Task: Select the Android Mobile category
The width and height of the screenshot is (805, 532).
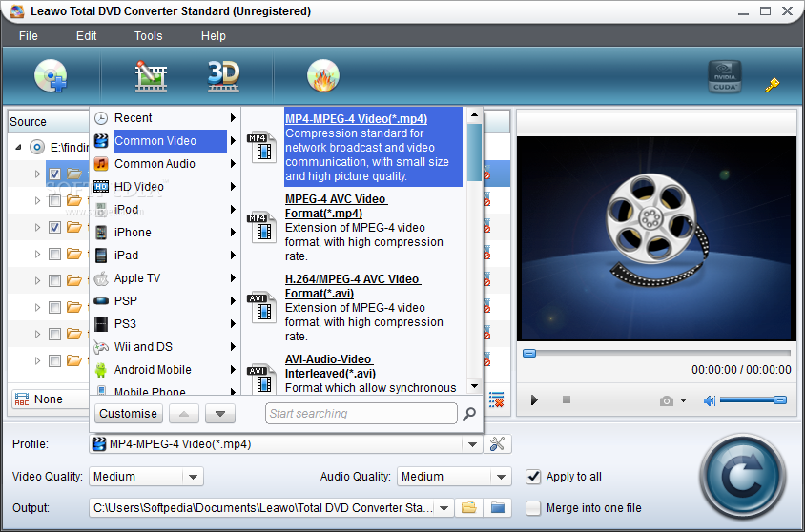Action: pos(165,369)
